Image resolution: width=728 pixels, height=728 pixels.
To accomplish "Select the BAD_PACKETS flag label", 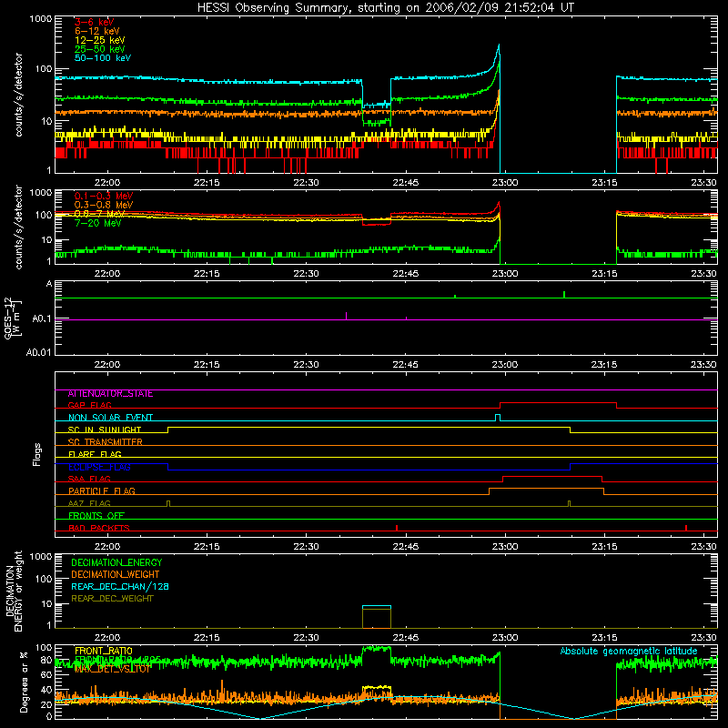I will point(99,528).
